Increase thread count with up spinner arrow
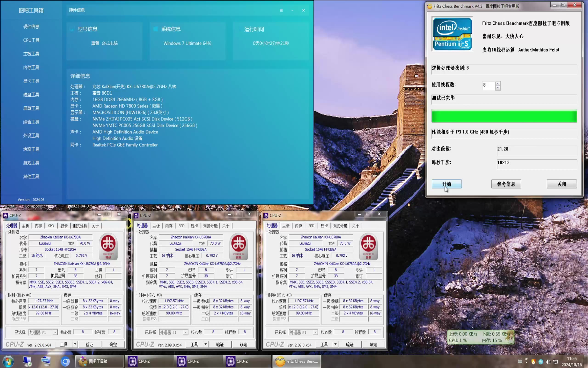This screenshot has width=588, height=368. tap(497, 83)
